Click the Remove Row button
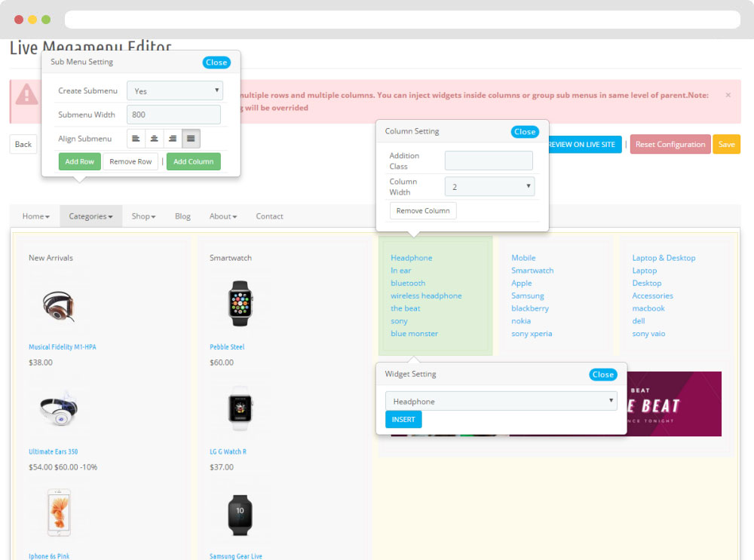Image resolution: width=754 pixels, height=560 pixels. tap(130, 161)
